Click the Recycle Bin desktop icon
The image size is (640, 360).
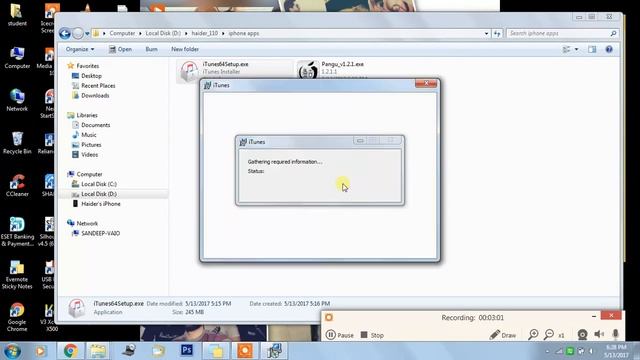[17, 143]
